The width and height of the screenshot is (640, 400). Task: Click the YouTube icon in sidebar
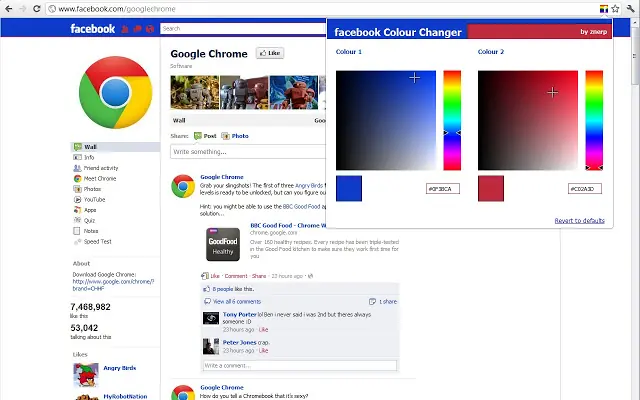click(77, 200)
